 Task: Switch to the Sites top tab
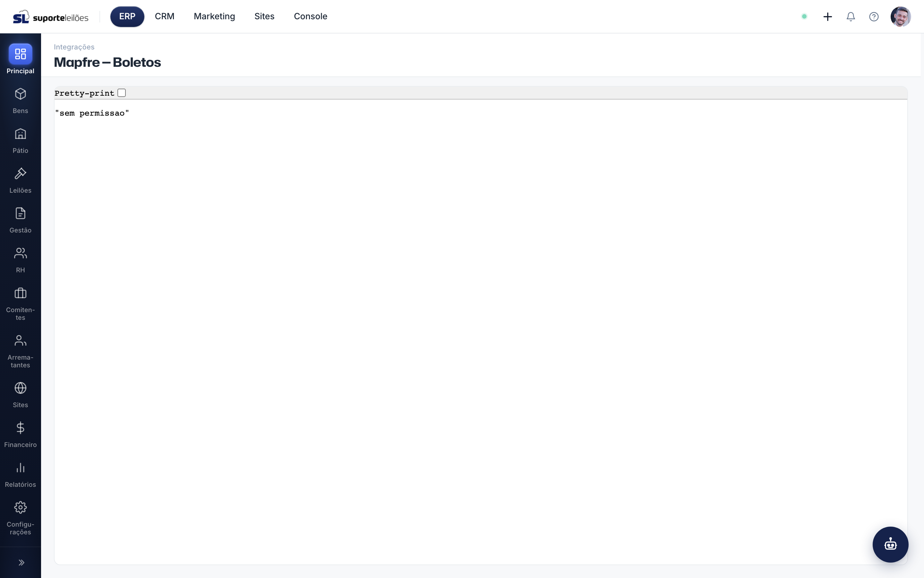click(x=264, y=16)
